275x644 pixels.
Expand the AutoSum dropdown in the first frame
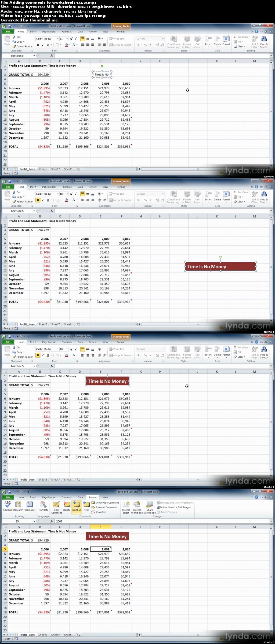[249, 37]
